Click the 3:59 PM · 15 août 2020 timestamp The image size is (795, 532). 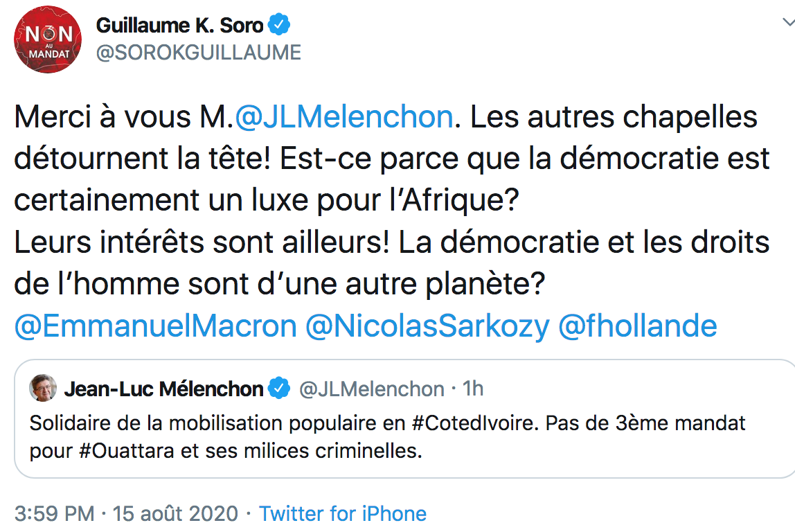coord(126,514)
